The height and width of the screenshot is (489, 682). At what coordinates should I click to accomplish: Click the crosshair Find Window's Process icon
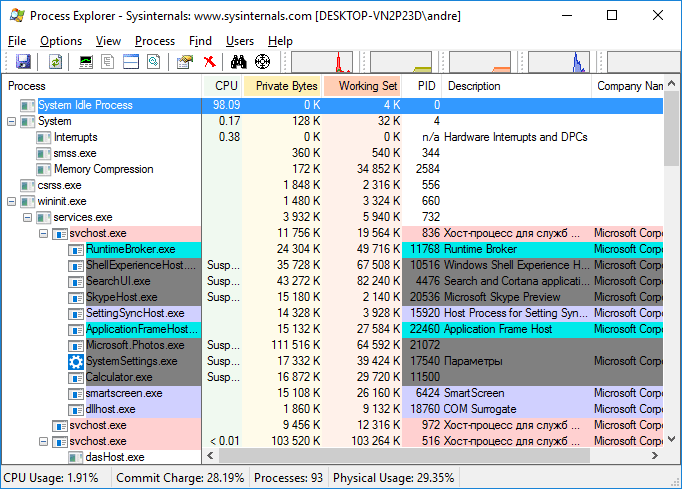click(x=262, y=61)
